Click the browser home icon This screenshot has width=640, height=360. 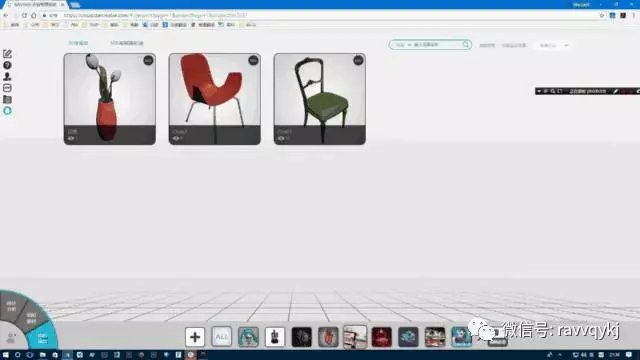(34, 16)
